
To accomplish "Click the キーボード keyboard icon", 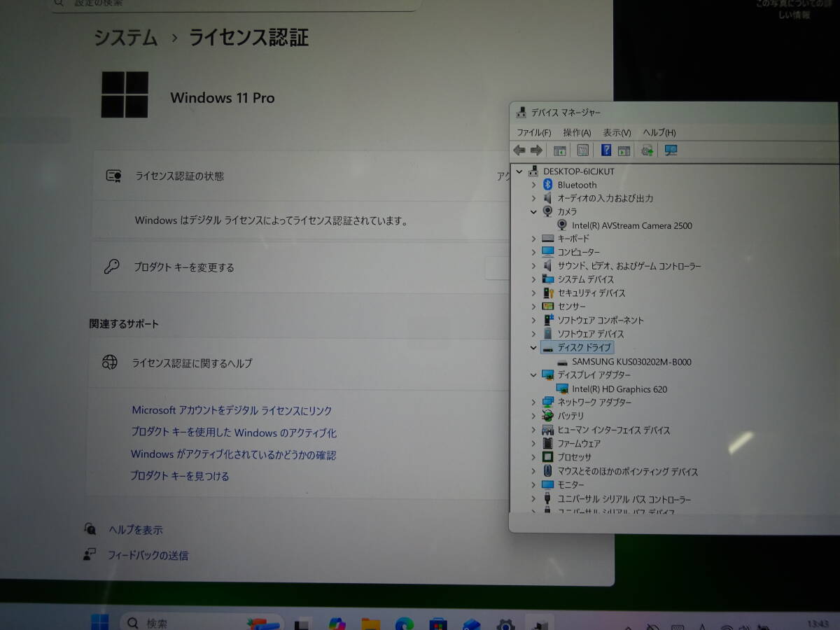I will tap(548, 239).
